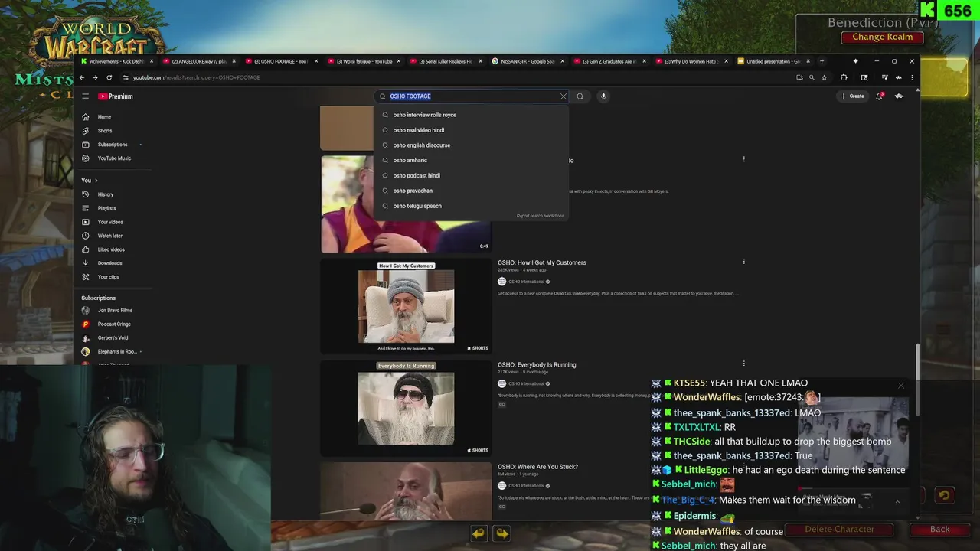
Task: Open the Everybody Is Running thumbnail
Action: point(406,408)
